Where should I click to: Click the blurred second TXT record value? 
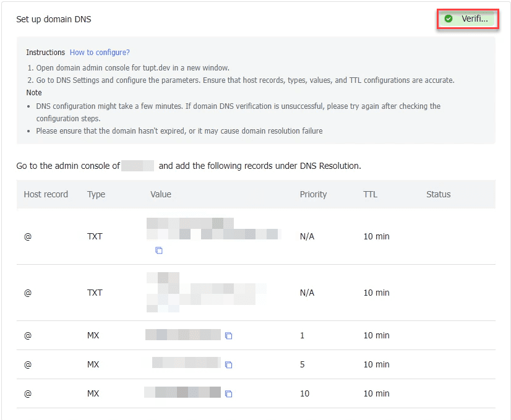tap(206, 293)
